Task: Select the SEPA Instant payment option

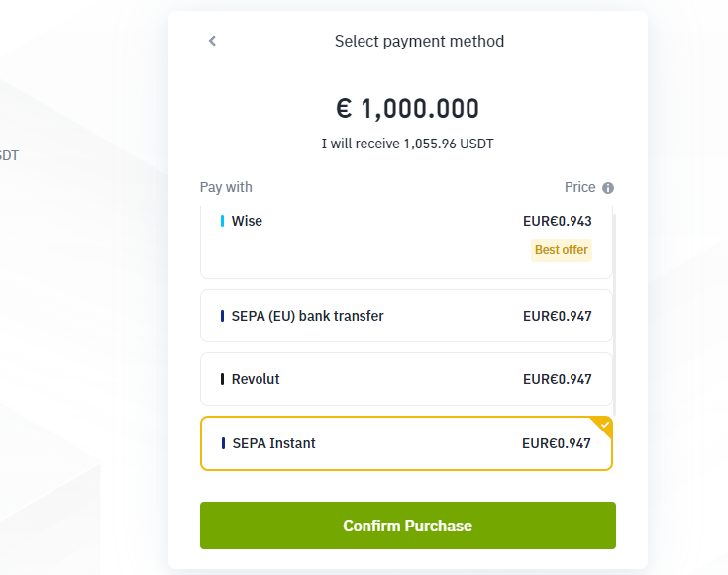Action: pos(406,443)
